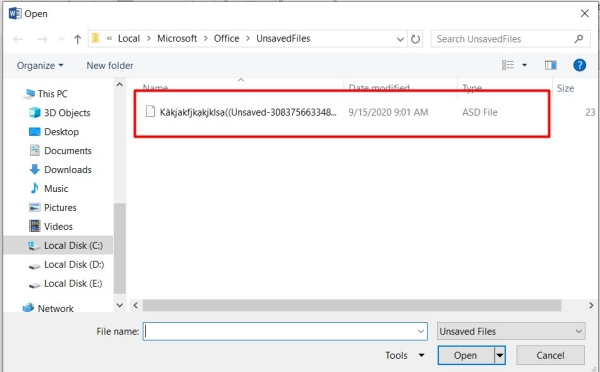The width and height of the screenshot is (600, 372).
Task: Click the Back navigation arrow
Action: [18, 39]
